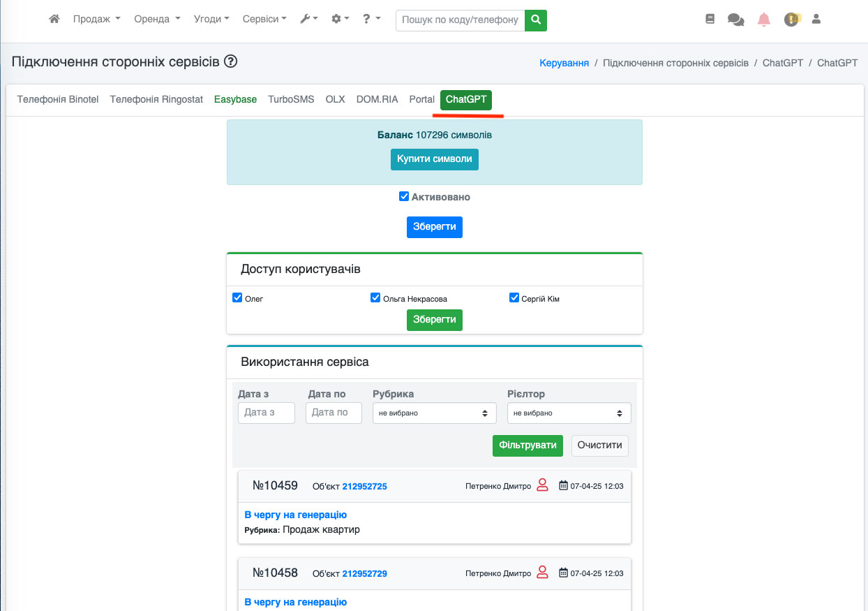This screenshot has height=611, width=868.
Task: Click red user icon on record №10459
Action: 542,486
